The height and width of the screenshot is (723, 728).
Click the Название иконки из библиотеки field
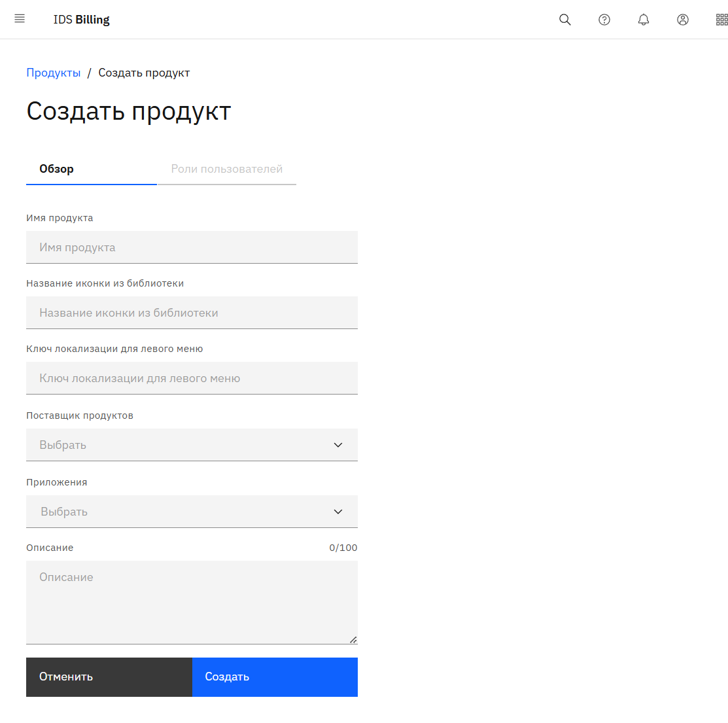point(192,313)
